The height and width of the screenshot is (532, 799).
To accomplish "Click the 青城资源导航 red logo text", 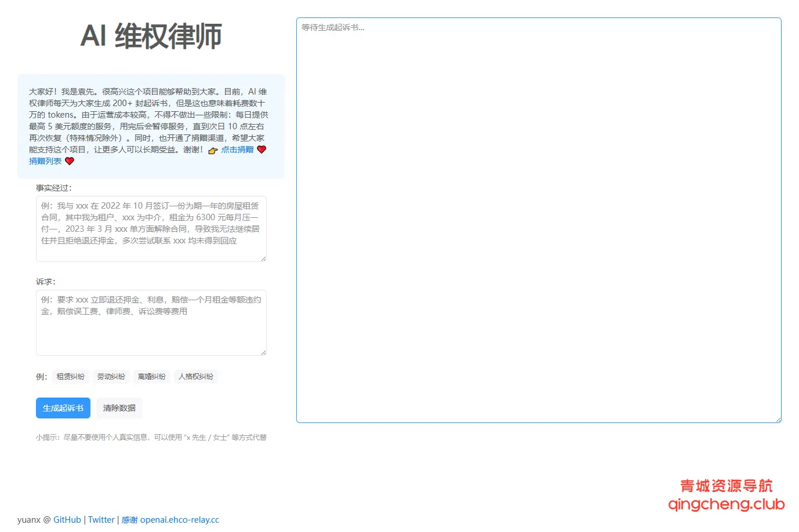I will coord(726,486).
